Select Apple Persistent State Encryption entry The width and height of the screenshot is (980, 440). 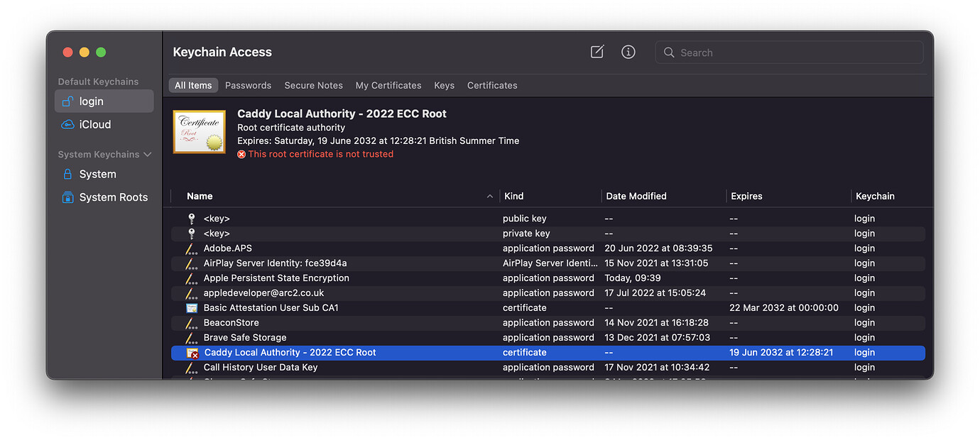(548, 278)
